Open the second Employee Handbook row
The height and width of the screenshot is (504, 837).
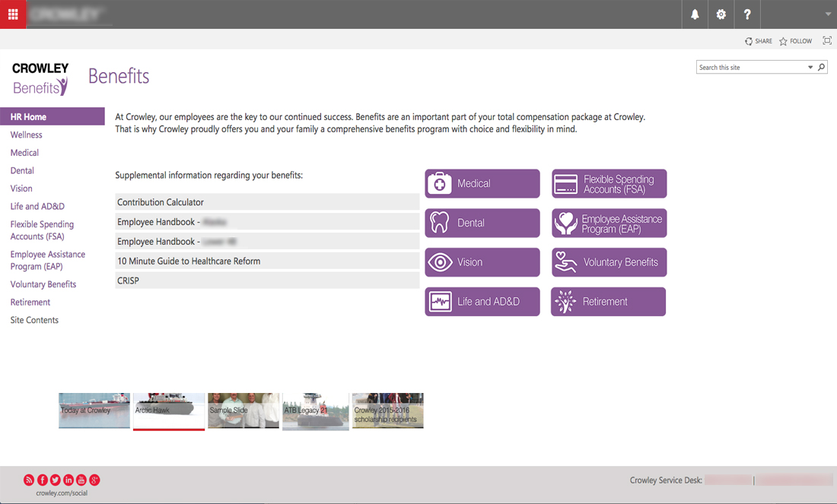click(267, 242)
